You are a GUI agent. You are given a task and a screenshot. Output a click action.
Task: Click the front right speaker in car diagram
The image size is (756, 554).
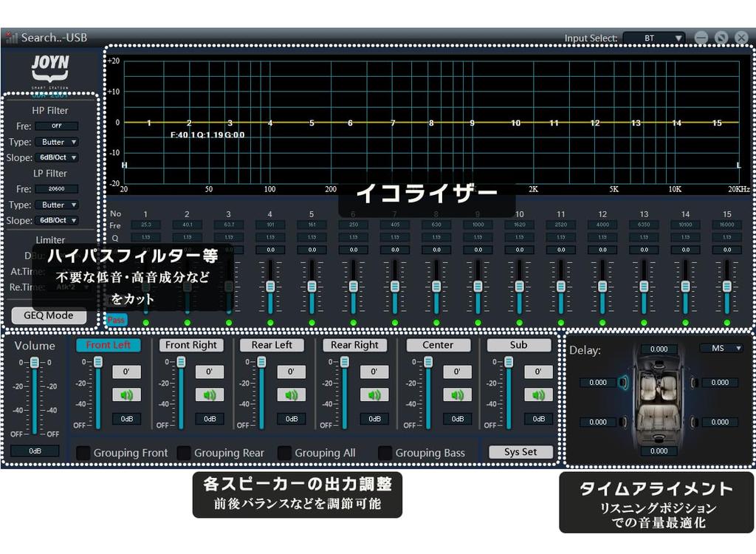[694, 383]
